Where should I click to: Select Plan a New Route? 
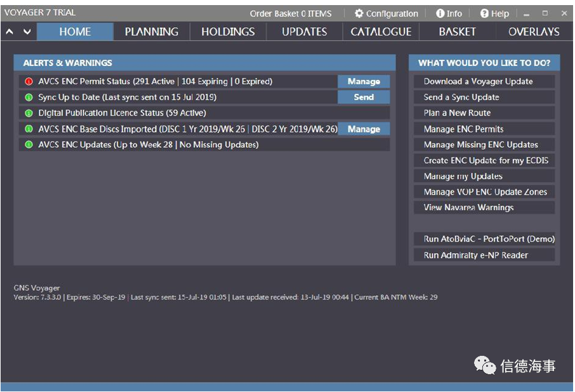484,113
